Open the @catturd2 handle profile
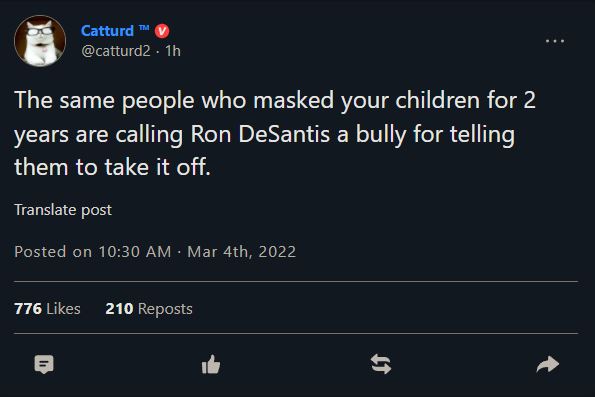The image size is (595, 397). [x=116, y=51]
